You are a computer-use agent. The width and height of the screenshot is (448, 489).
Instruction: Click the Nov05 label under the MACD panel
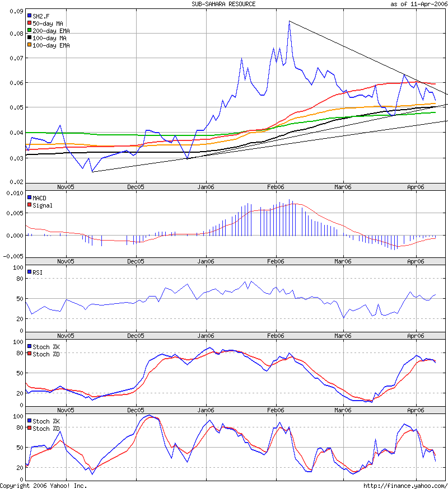tap(66, 261)
